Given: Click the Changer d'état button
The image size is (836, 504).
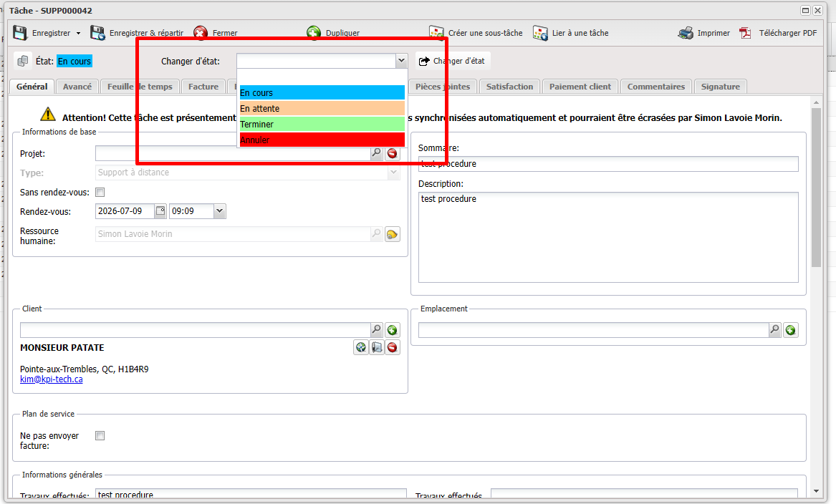Looking at the screenshot, I should click(x=453, y=61).
